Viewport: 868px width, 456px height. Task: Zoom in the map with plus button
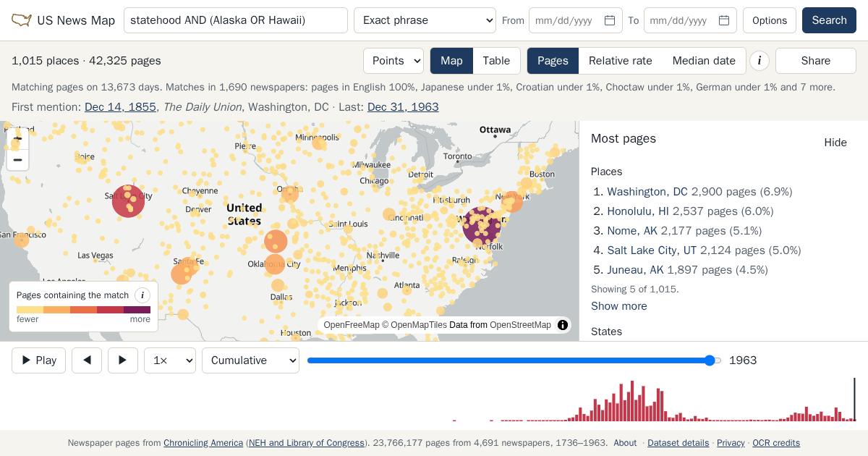point(18,138)
